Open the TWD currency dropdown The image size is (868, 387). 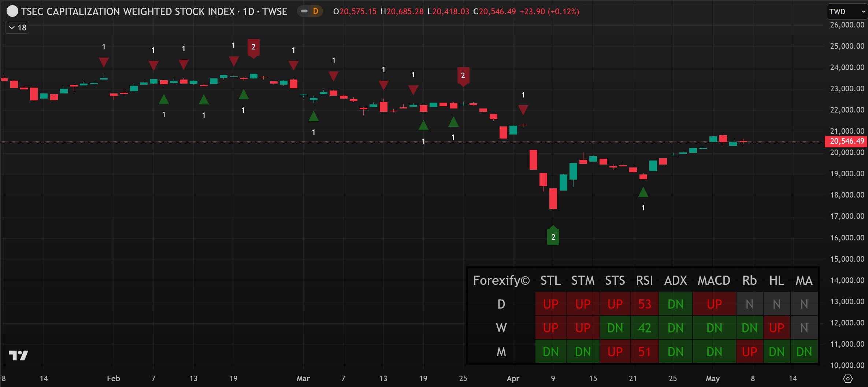846,12
